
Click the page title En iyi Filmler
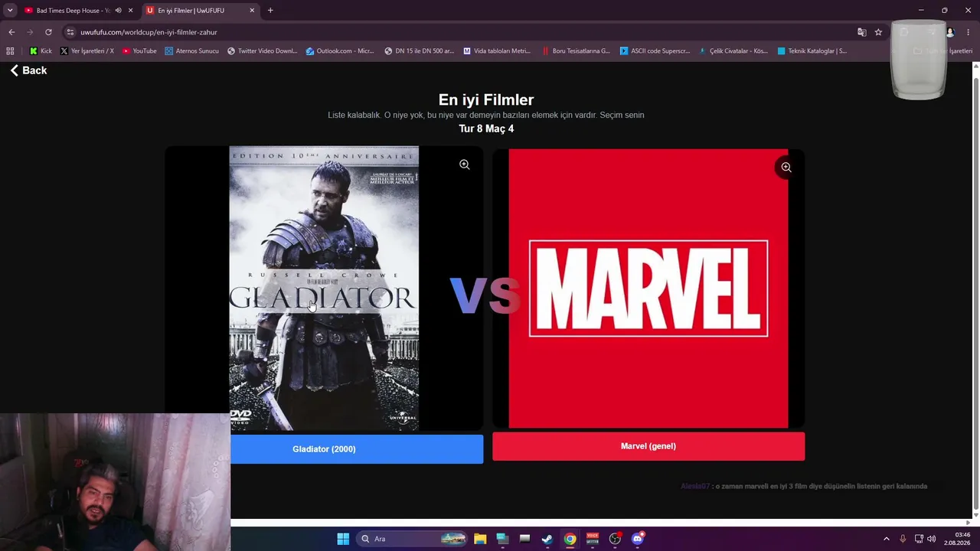pyautogui.click(x=486, y=99)
